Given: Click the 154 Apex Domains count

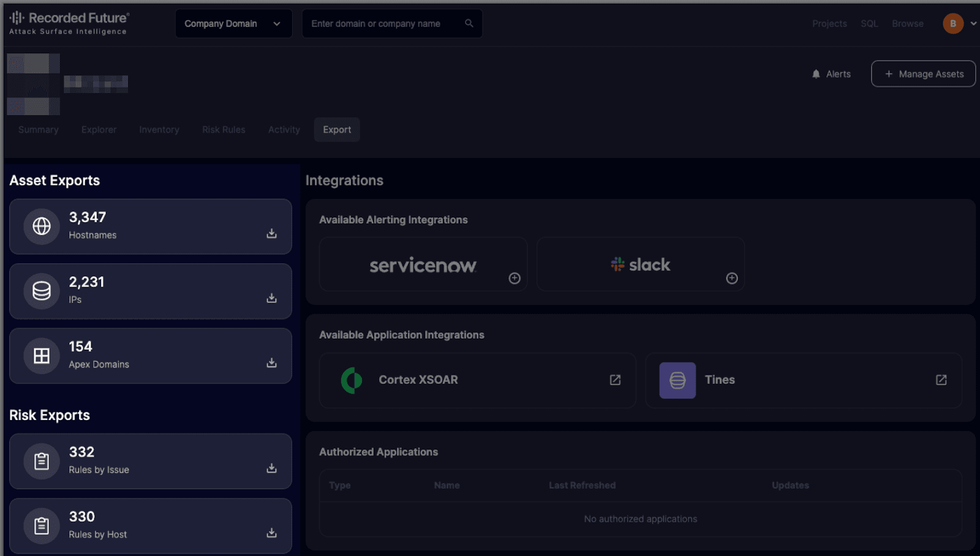Looking at the screenshot, I should click(80, 347).
